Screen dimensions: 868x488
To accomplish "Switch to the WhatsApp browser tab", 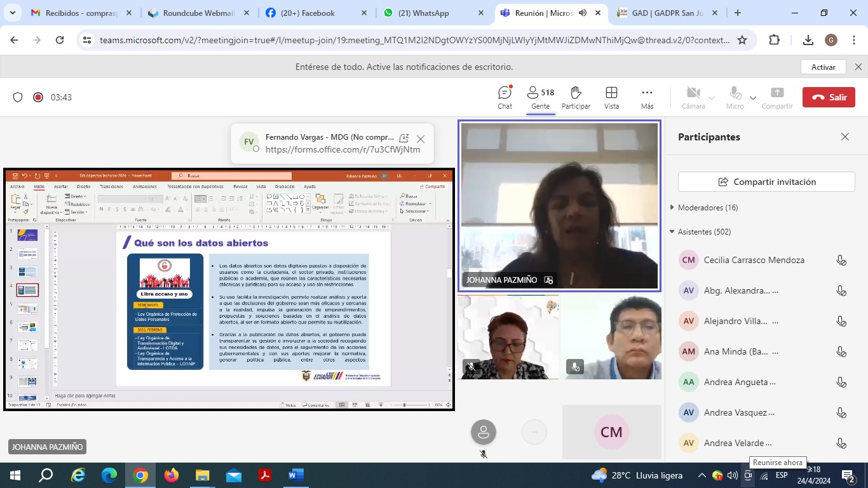I will [423, 13].
